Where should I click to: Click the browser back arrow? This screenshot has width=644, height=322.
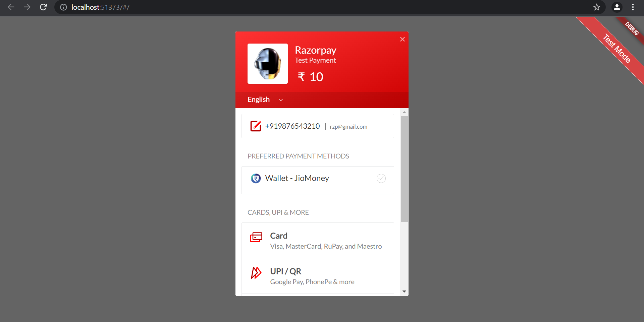[x=11, y=7]
